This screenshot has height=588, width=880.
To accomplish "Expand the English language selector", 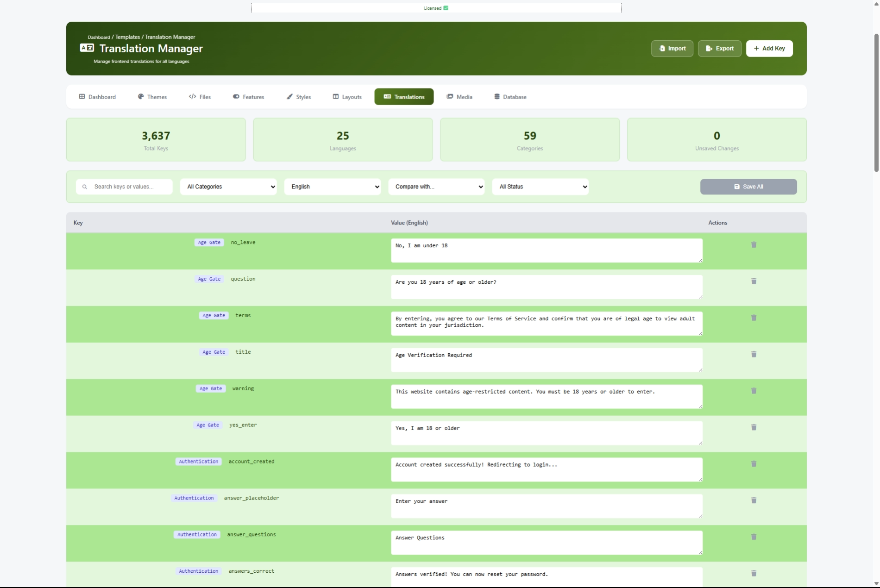I will pyautogui.click(x=333, y=187).
